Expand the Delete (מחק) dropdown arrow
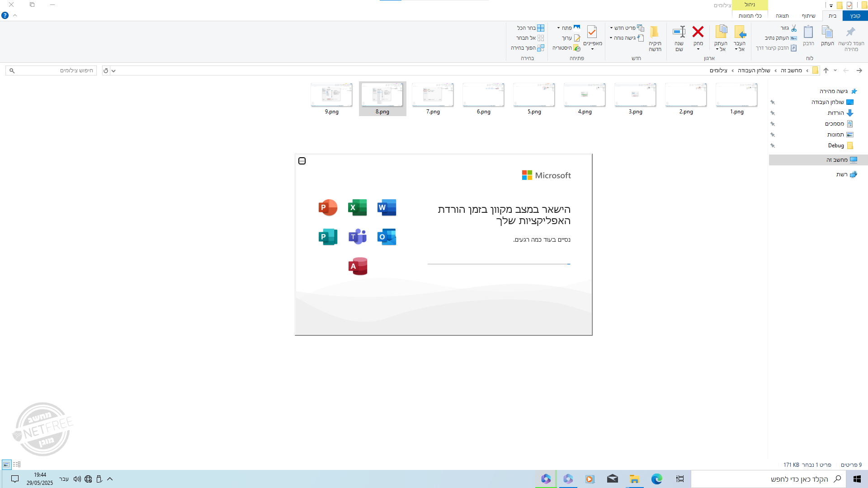 pos(698,49)
